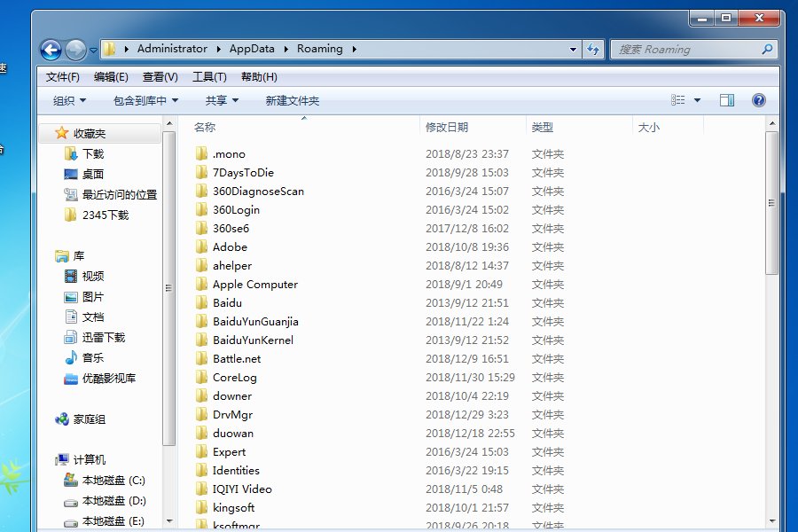This screenshot has width=798, height=532.
Task: Open the 共享 dropdown menu
Action: click(222, 101)
